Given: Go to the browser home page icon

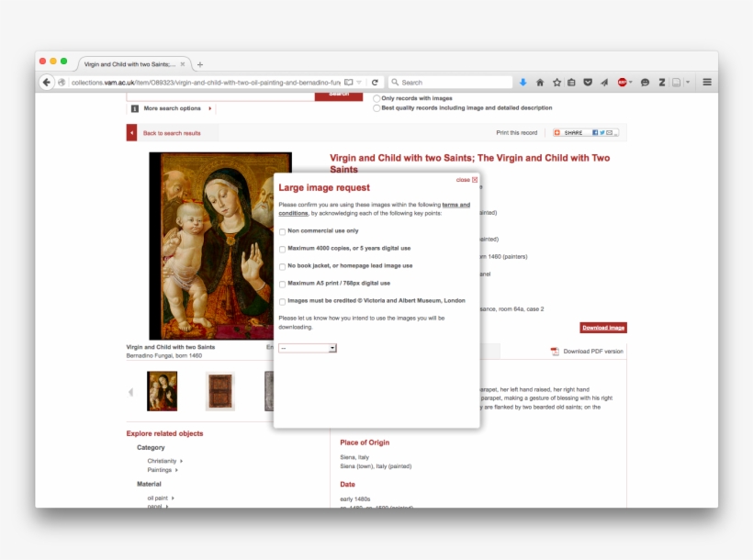Looking at the screenshot, I should tap(540, 82).
